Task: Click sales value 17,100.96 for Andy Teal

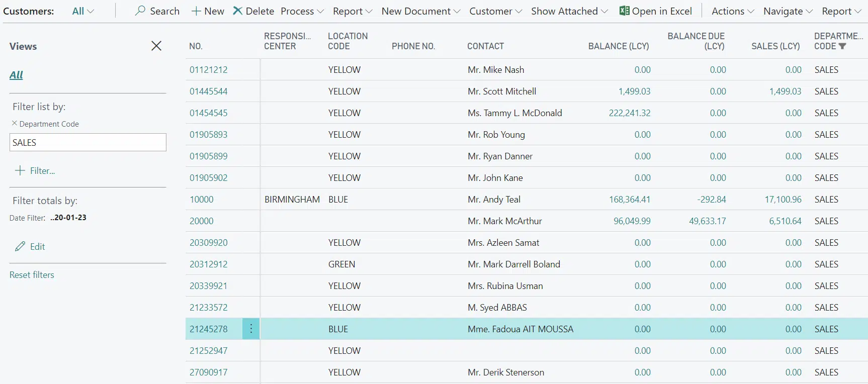Action: point(783,200)
